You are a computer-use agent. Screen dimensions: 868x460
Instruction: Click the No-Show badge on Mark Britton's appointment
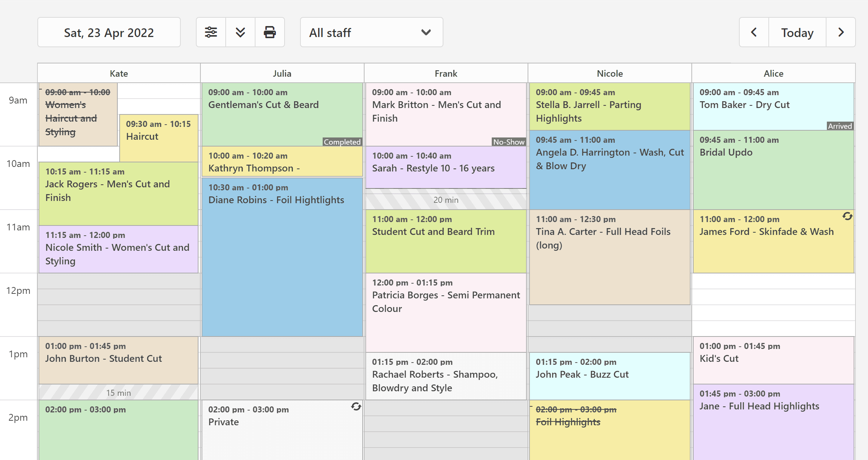pyautogui.click(x=509, y=142)
